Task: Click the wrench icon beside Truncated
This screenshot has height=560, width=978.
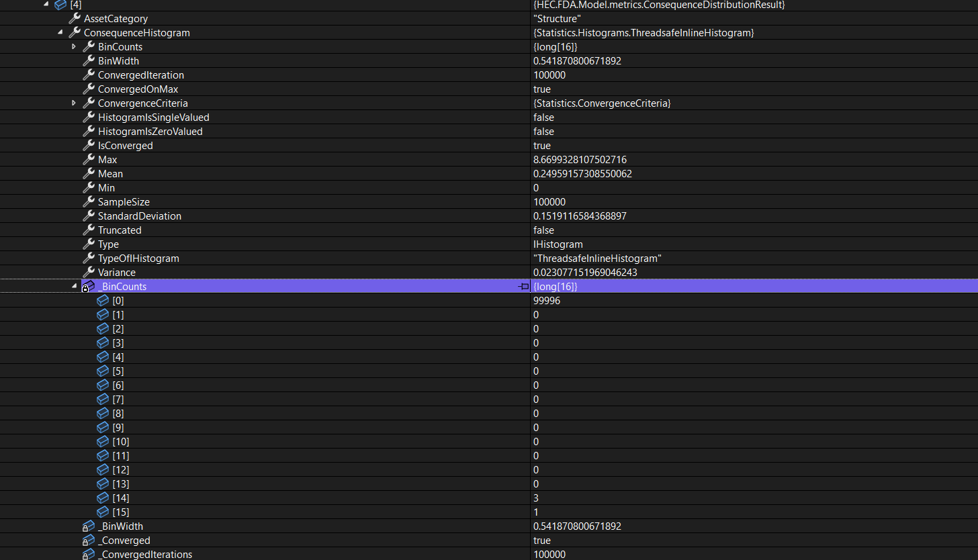Action: click(x=88, y=230)
